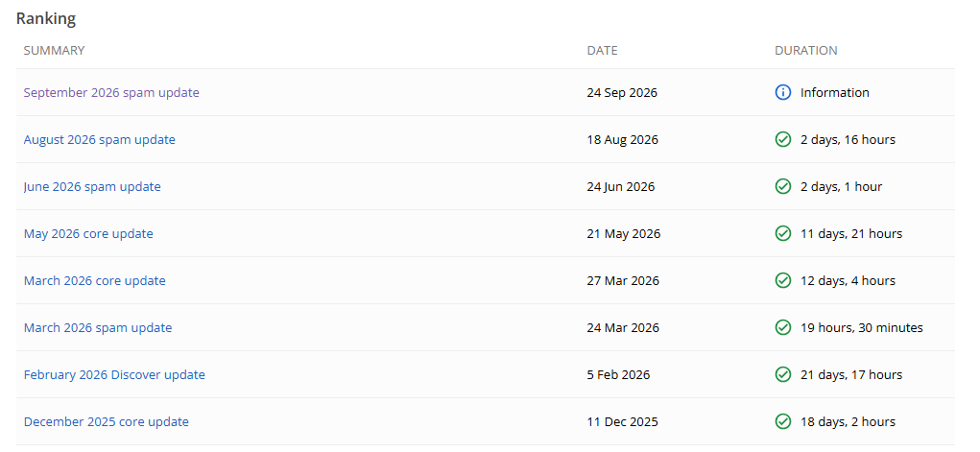This screenshot has height=452, width=980.
Task: Open the February 2026 Discover update link
Action: tap(114, 374)
